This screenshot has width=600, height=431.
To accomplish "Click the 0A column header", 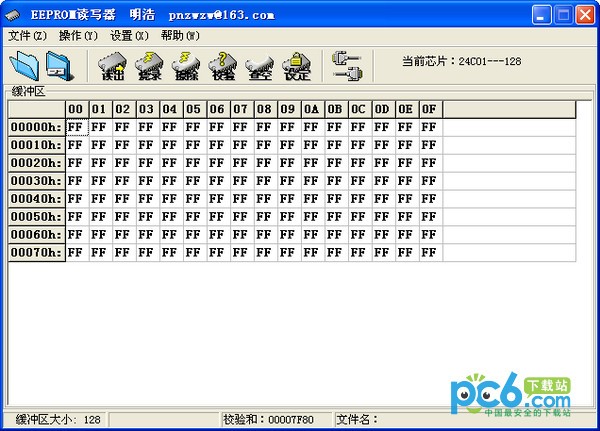I will 313,109.
